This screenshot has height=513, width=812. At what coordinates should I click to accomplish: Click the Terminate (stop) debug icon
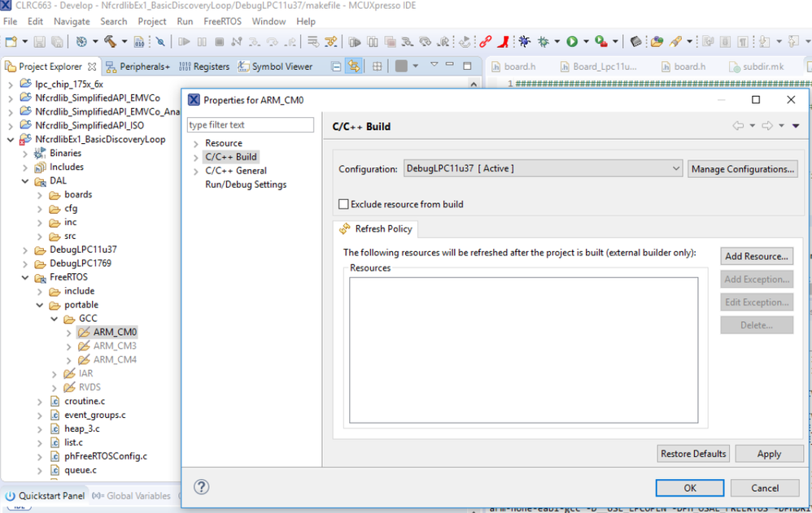[220, 42]
